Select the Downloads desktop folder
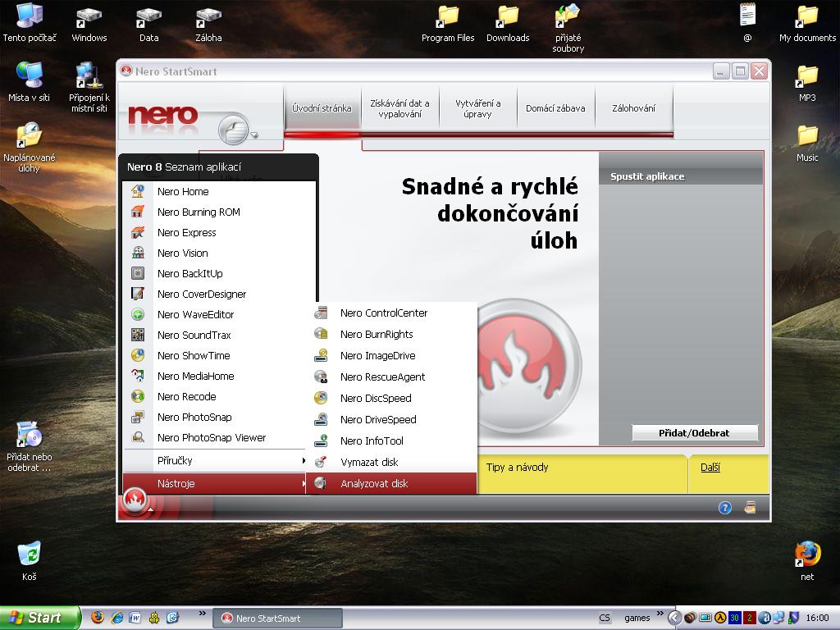This screenshot has height=630, width=840. [507, 24]
